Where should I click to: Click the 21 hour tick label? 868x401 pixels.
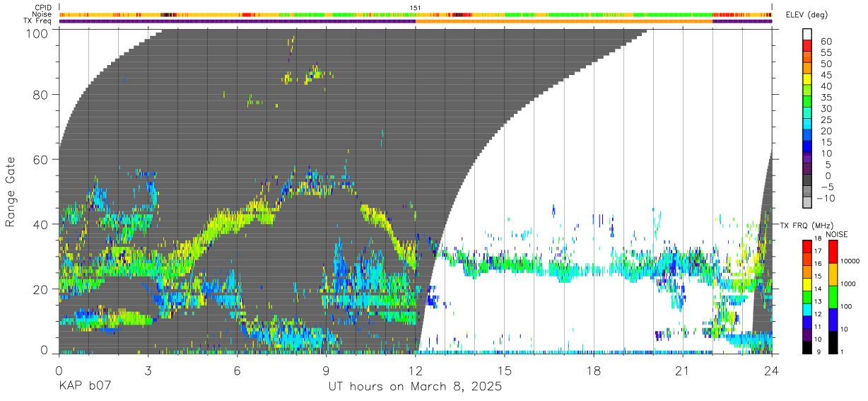[683, 371]
